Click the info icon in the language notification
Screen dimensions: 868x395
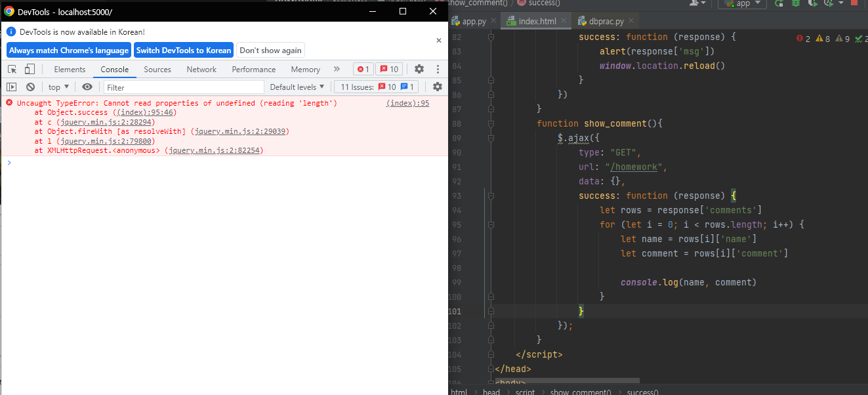(x=11, y=31)
